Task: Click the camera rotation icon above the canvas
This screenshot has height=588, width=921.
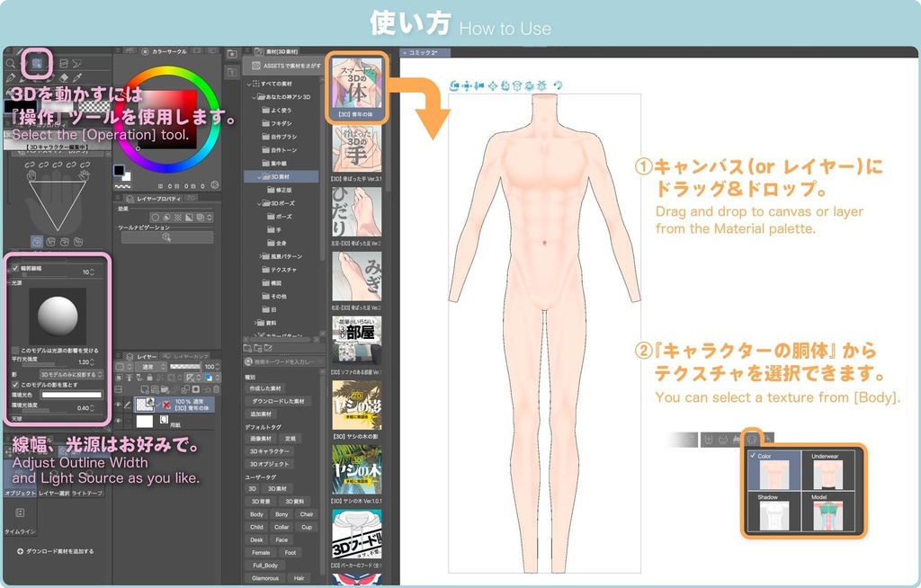Action: point(454,85)
